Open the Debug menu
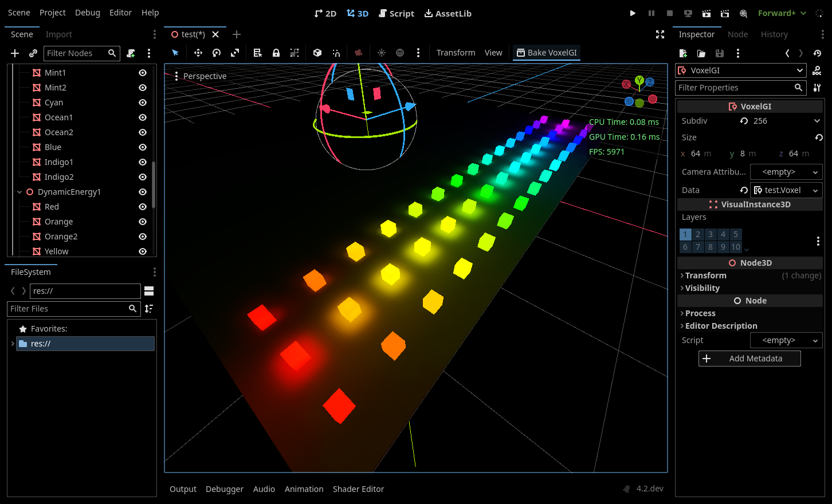This screenshot has height=504, width=832. pyautogui.click(x=88, y=12)
